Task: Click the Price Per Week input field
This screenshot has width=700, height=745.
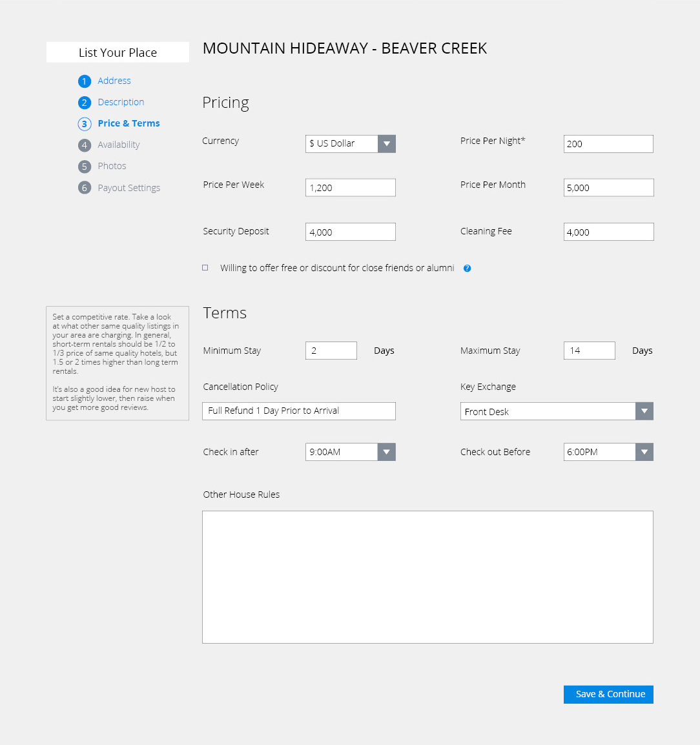Action: [x=351, y=188]
